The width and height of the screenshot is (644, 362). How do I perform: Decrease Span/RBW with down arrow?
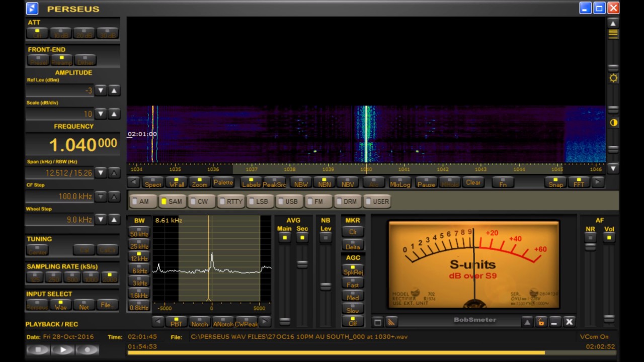[101, 172]
